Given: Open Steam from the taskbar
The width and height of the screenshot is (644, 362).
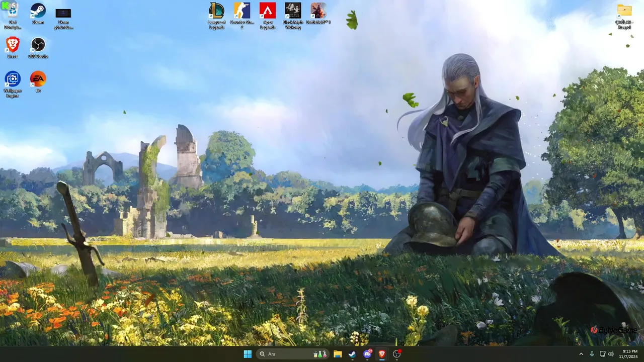Looking at the screenshot, I should coord(352,354).
